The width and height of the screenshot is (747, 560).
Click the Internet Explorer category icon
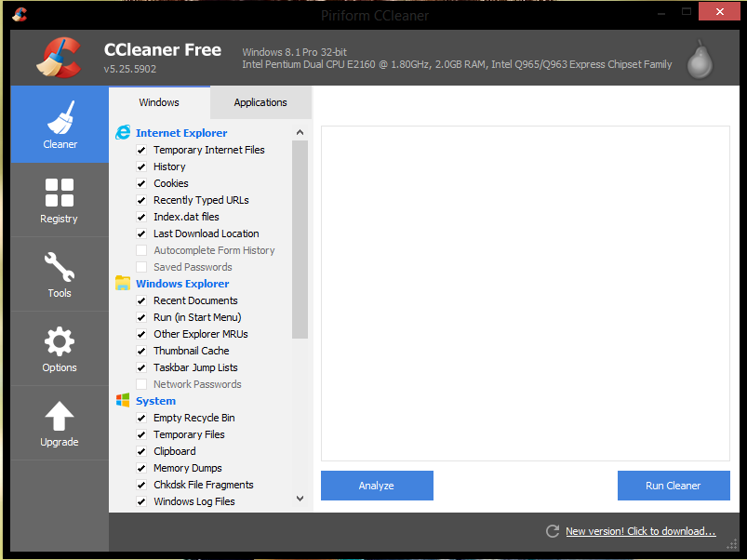(x=123, y=132)
